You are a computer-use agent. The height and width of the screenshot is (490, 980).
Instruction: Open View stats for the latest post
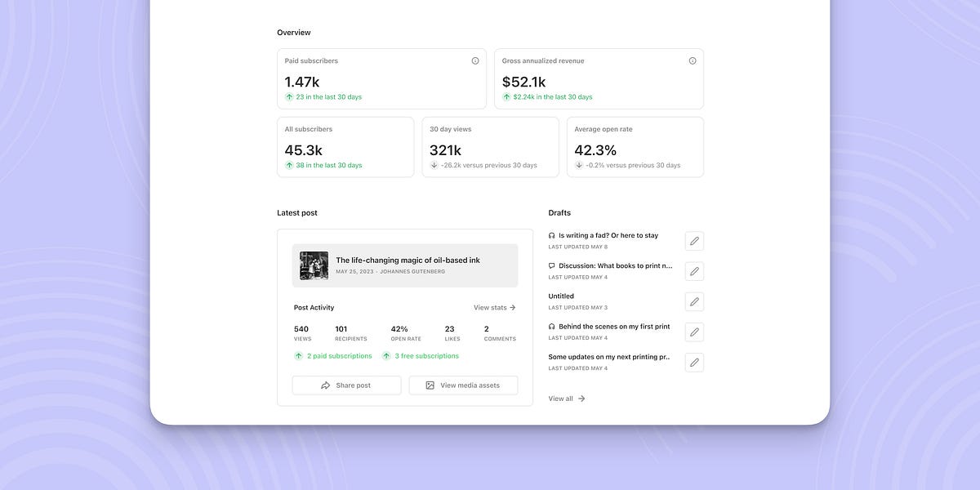(x=492, y=307)
